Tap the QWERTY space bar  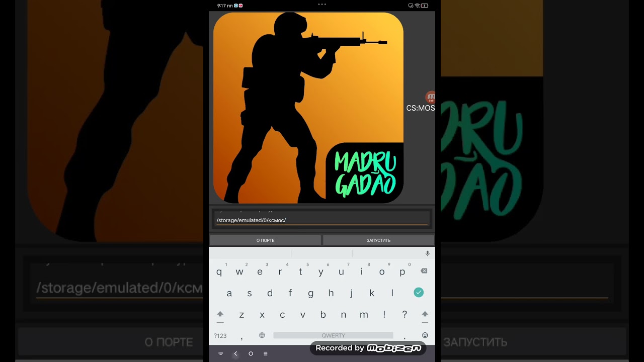point(333,335)
